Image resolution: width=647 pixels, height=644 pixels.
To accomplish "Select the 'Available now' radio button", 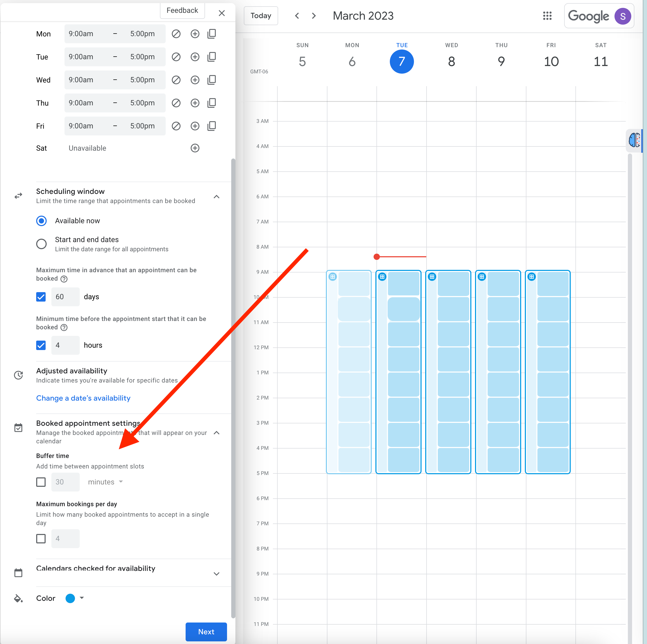I will pyautogui.click(x=41, y=221).
